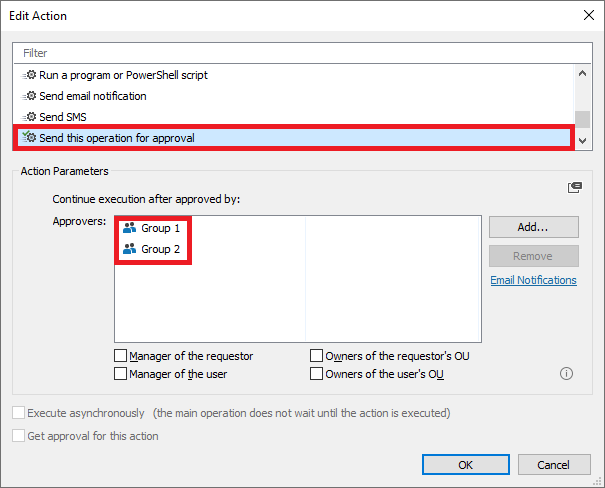Click the icon in the Action Parameters top-right corner
The image size is (605, 488).
[x=574, y=187]
